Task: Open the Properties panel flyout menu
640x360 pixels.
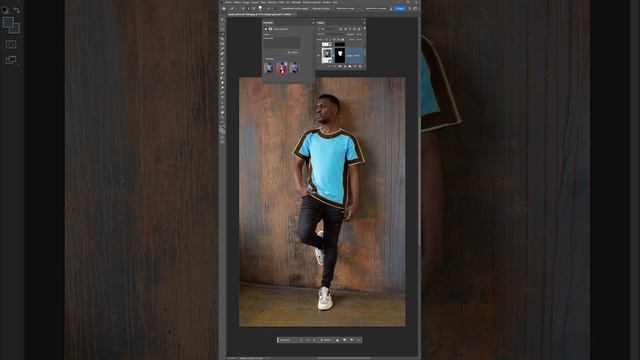Action: click(x=313, y=23)
